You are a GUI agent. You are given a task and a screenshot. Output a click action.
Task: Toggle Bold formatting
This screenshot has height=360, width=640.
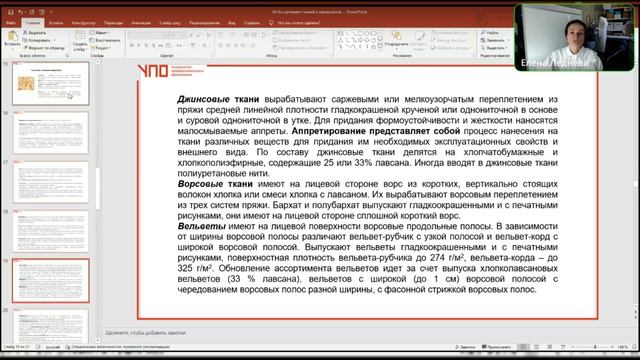point(131,45)
